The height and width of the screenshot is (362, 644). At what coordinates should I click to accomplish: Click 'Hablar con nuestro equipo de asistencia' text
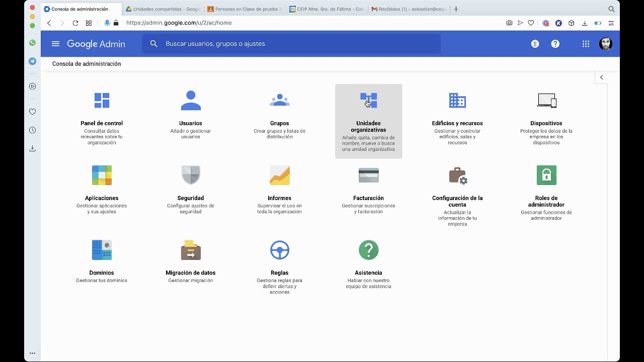[368, 284]
